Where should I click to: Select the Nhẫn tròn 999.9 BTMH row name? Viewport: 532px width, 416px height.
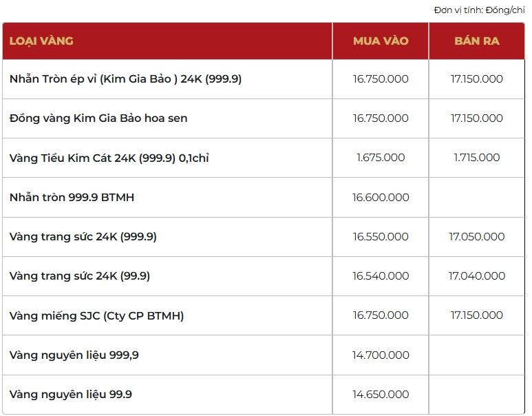[x=72, y=198]
